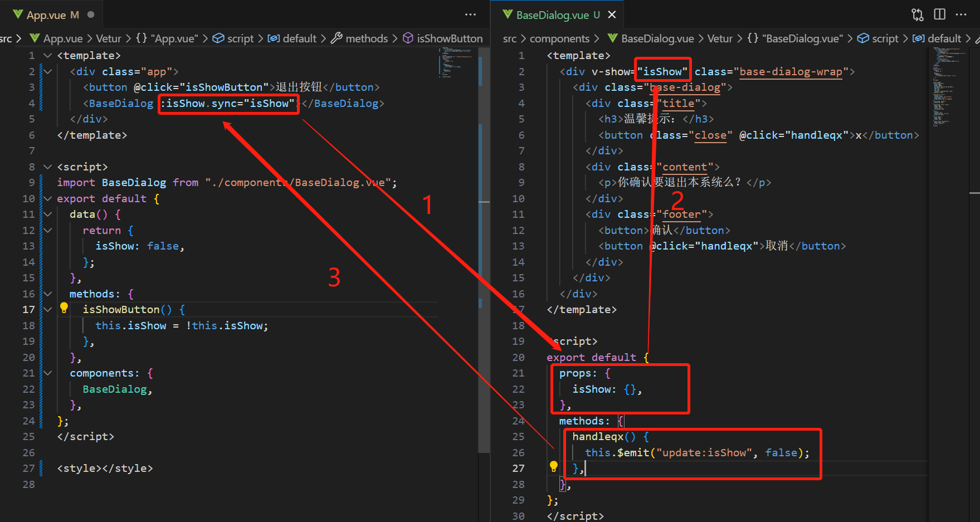The height and width of the screenshot is (522, 980).
Task: Collapse methods fold on line 16
Action: click(48, 294)
